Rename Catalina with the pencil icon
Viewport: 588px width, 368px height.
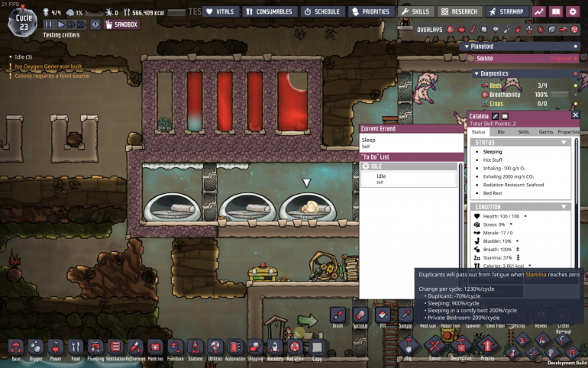click(496, 116)
